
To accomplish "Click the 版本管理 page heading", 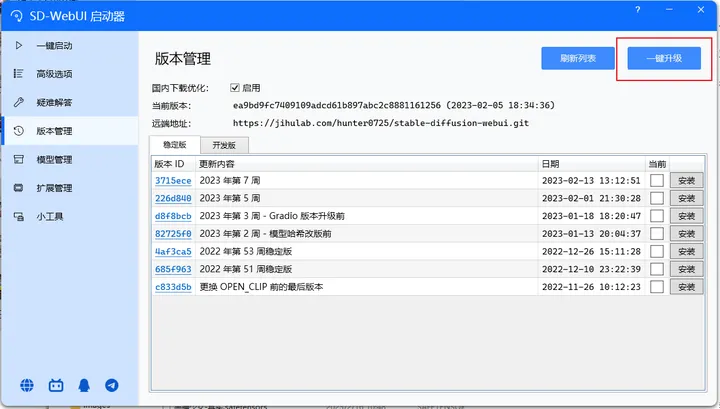I will 183,59.
